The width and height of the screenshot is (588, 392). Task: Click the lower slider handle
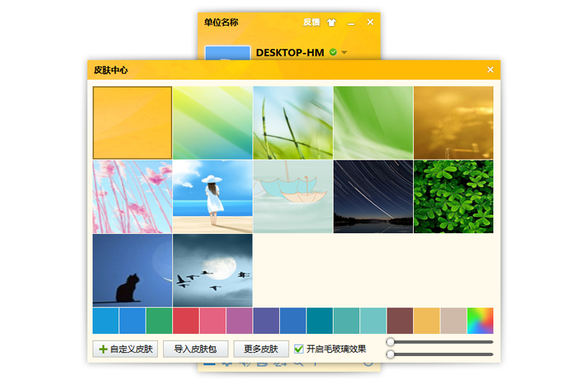tap(391, 354)
